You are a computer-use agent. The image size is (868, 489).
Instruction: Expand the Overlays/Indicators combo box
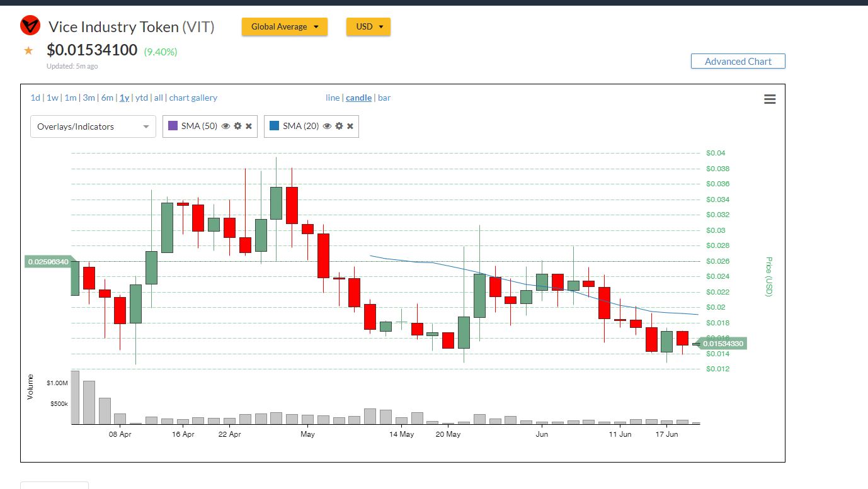[x=93, y=126]
